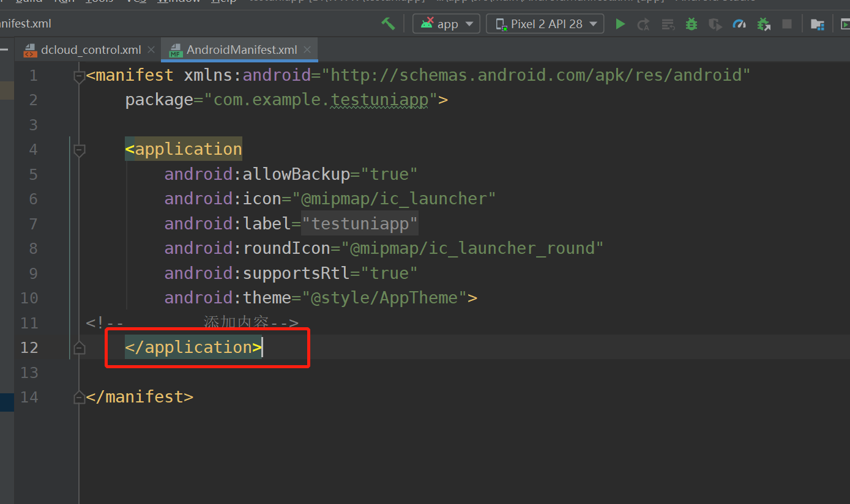The image size is (850, 504).
Task: Click the closing </application> tag
Action: click(193, 347)
